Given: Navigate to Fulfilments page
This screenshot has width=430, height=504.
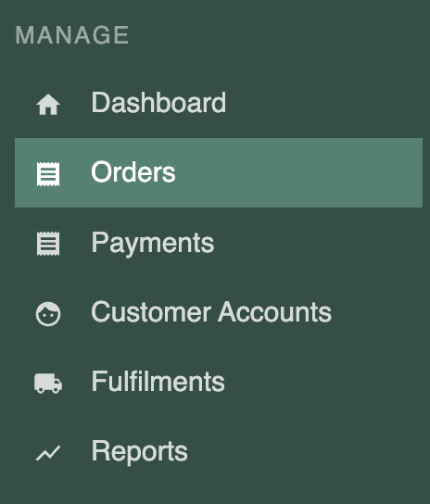Looking at the screenshot, I should pyautogui.click(x=219, y=382).
